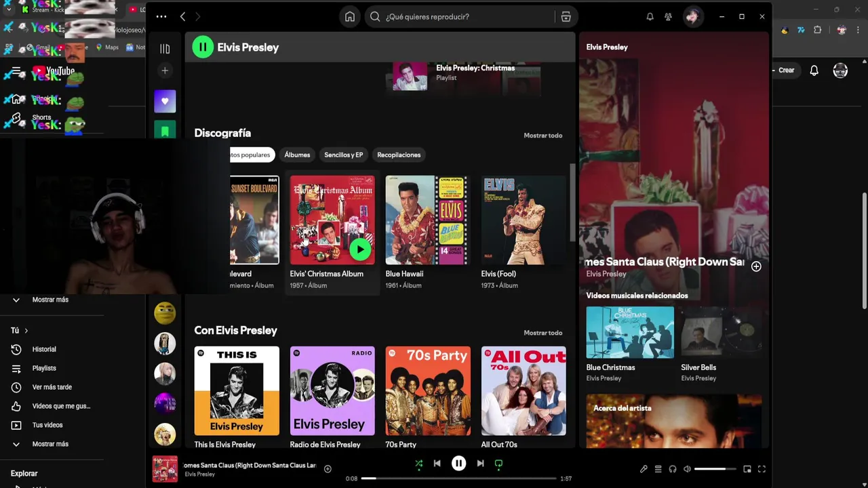Toggle repeat in the player bar
The height and width of the screenshot is (488, 868).
pyautogui.click(x=498, y=464)
